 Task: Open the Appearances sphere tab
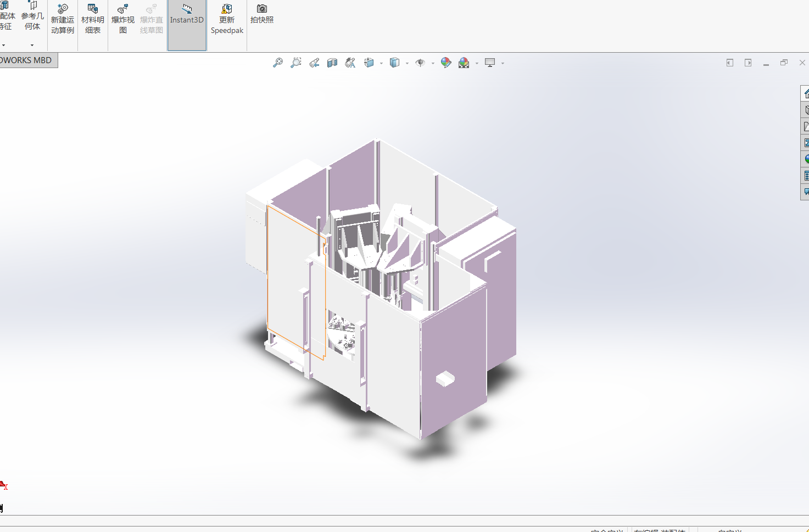(x=806, y=159)
